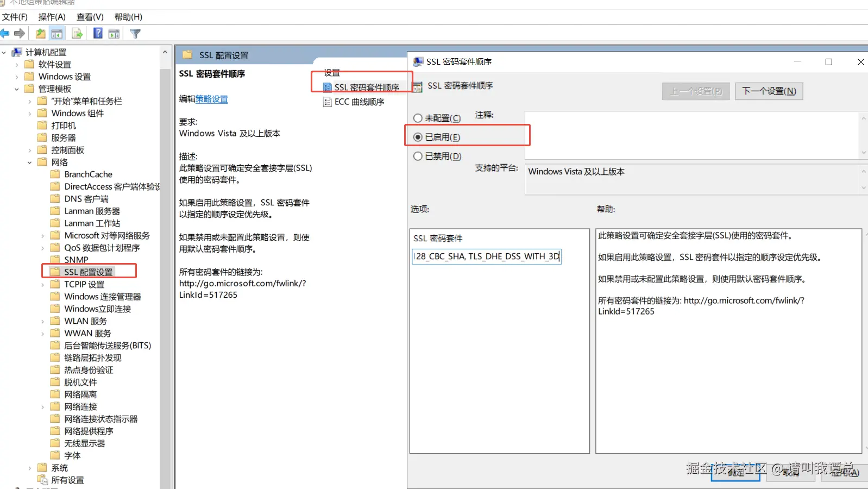
Task: Click the 服务器 folder icon
Action: pos(42,137)
